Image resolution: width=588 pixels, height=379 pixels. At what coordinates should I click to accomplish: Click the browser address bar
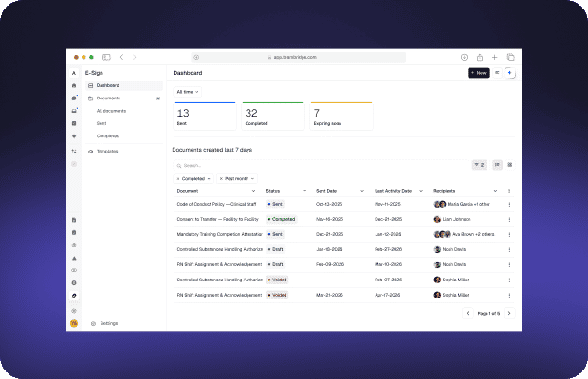(299, 57)
